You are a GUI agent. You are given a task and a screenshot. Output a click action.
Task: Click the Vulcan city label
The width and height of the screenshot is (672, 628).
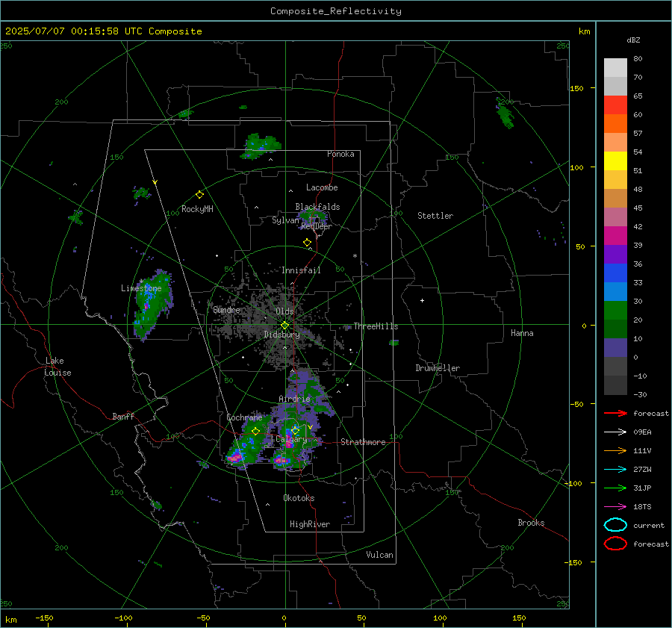pos(380,555)
